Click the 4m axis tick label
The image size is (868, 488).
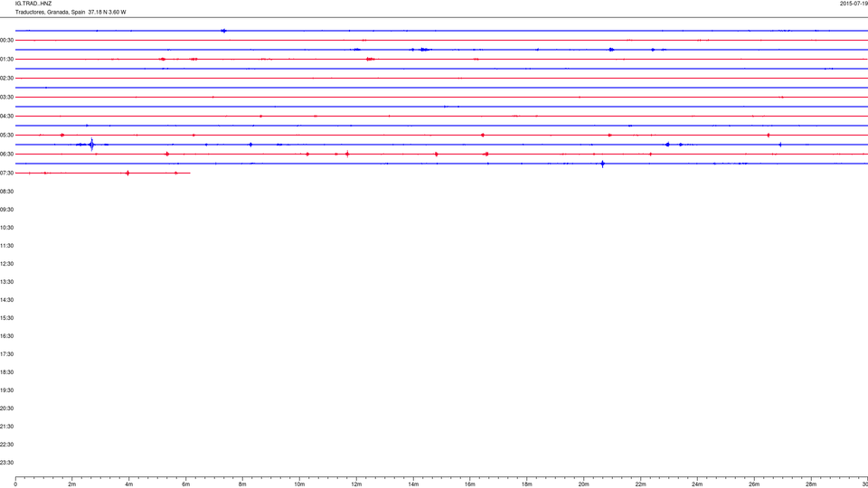pos(129,484)
